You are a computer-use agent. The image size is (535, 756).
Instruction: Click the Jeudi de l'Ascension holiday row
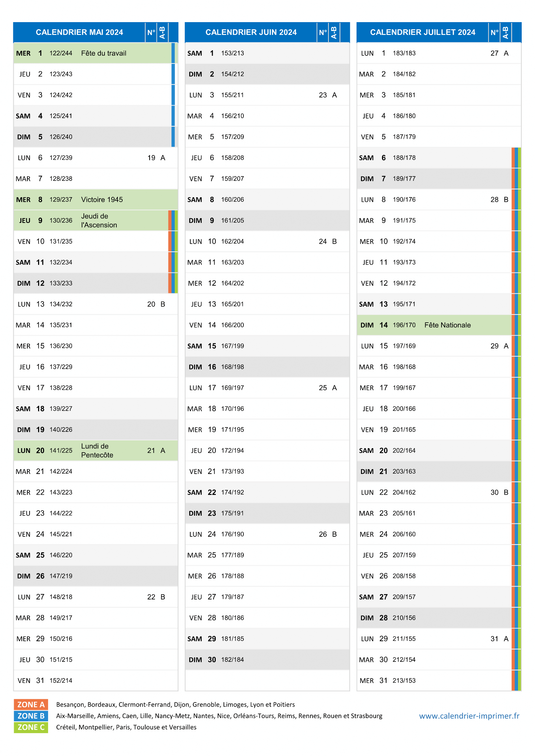96,220
